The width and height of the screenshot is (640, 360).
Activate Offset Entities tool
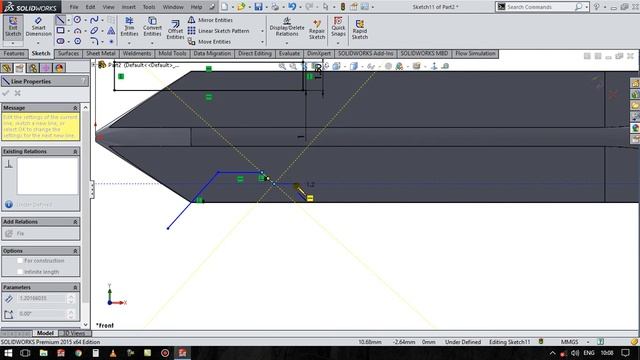coord(175,29)
